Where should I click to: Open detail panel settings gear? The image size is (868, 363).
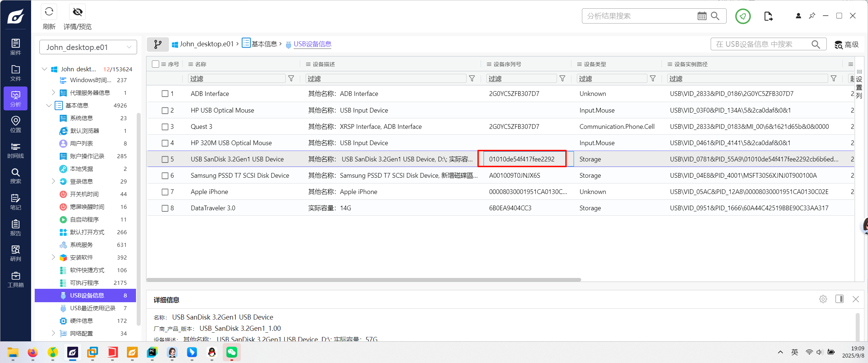[823, 299]
